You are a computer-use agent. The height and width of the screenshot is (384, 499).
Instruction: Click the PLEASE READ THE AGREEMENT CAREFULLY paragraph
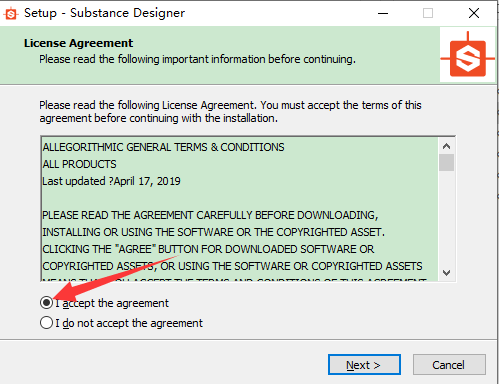[233, 241]
